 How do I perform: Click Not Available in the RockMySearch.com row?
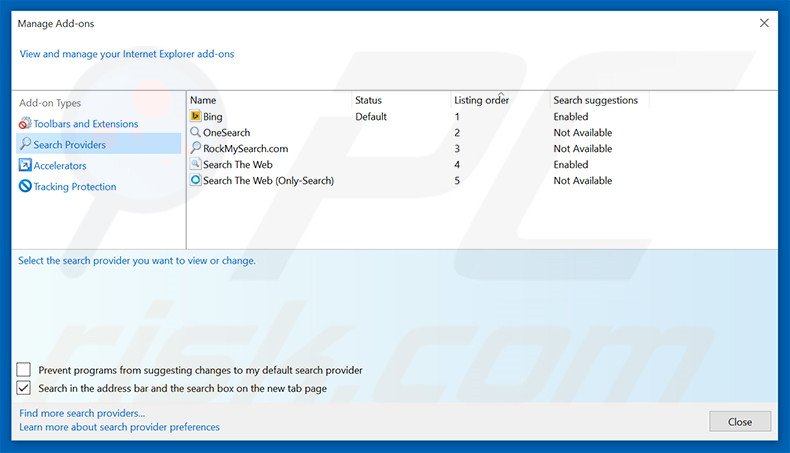[583, 149]
